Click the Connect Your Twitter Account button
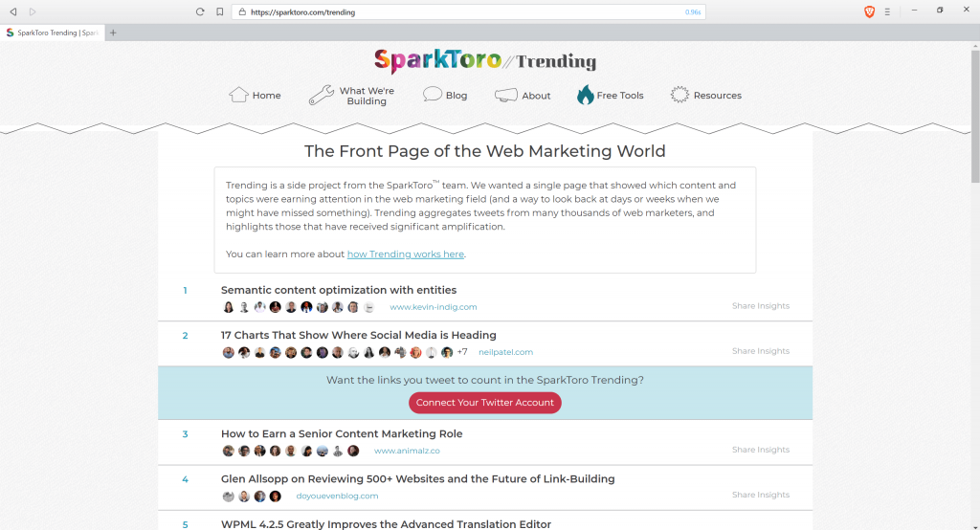The width and height of the screenshot is (980, 530). coord(485,403)
